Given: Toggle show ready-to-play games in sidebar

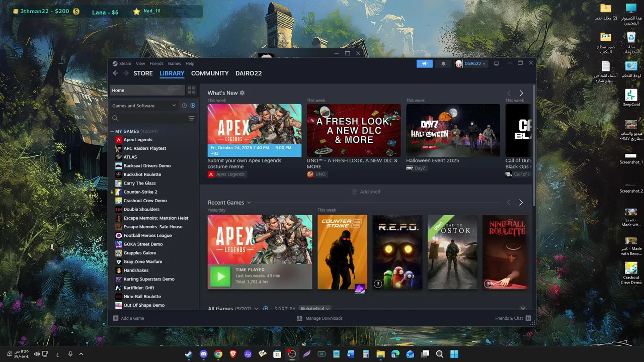Looking at the screenshot, I should [193, 106].
